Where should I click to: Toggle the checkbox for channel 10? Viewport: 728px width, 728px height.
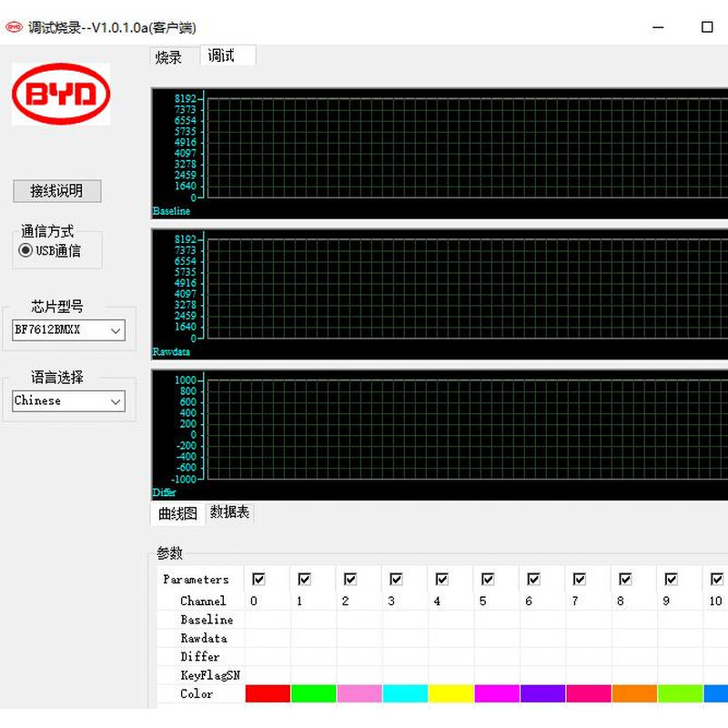coord(717,579)
